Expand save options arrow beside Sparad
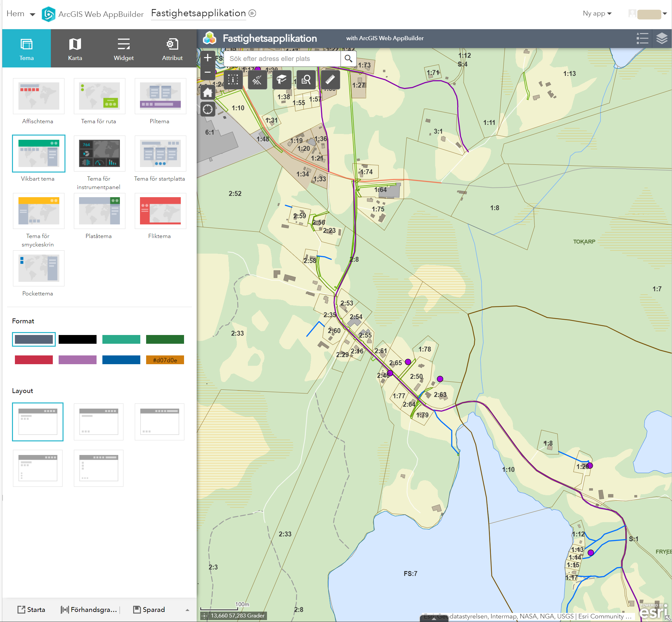This screenshot has width=672, height=622. [x=187, y=610]
